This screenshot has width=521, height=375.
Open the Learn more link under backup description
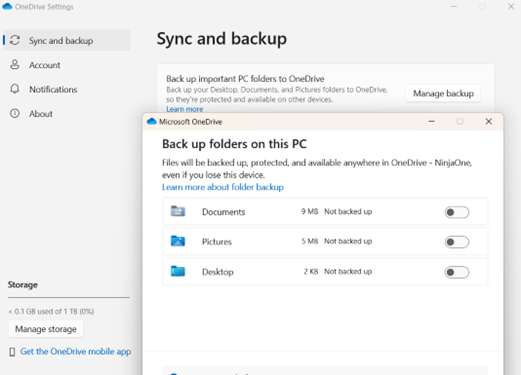[185, 109]
